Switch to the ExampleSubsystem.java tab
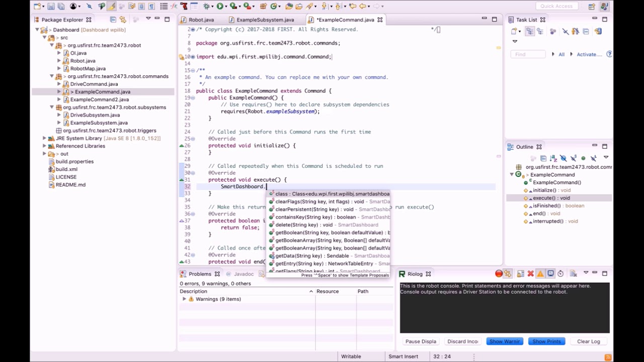644x362 pixels. tap(265, 20)
